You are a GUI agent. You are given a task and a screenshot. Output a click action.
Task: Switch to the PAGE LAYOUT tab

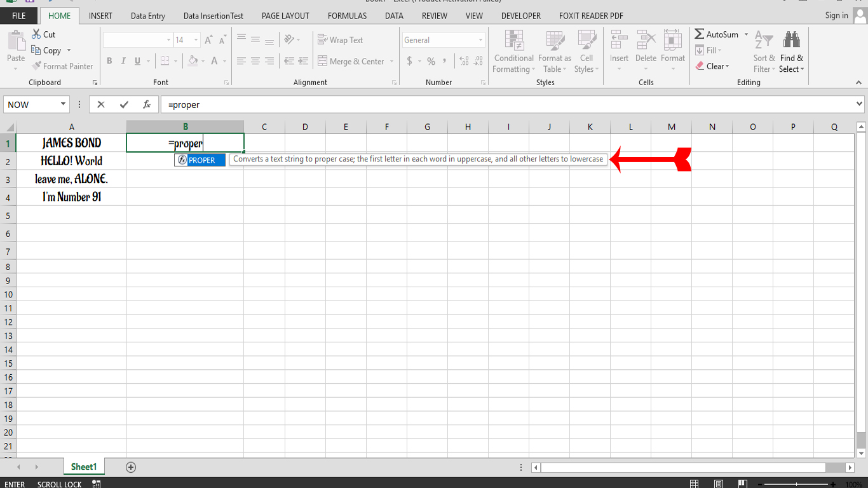pos(285,16)
